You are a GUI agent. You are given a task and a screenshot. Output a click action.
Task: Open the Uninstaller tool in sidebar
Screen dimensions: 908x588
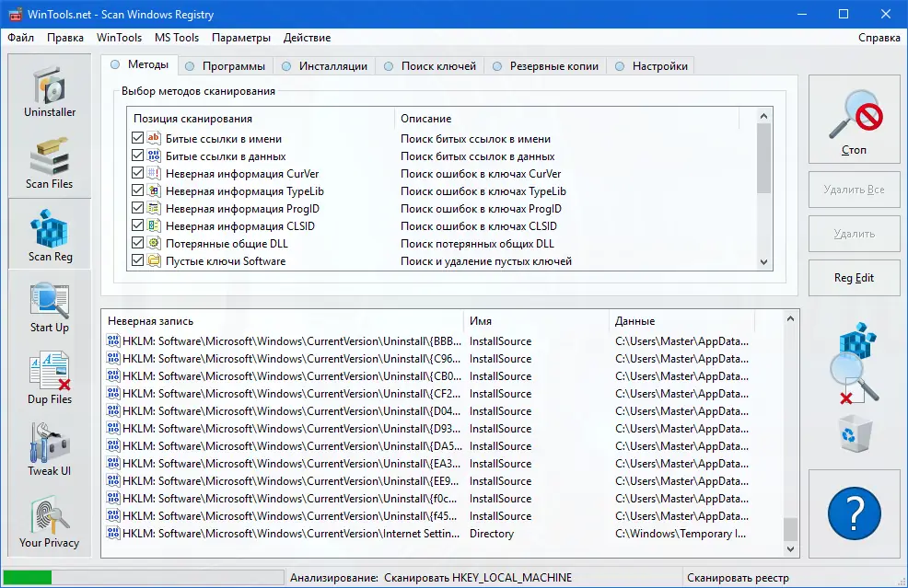point(50,91)
